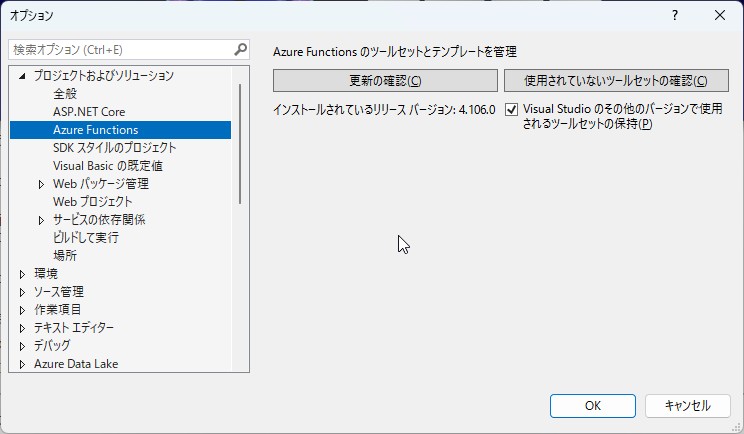Click the 更新の確認 button
The height and width of the screenshot is (434, 744).
385,81
